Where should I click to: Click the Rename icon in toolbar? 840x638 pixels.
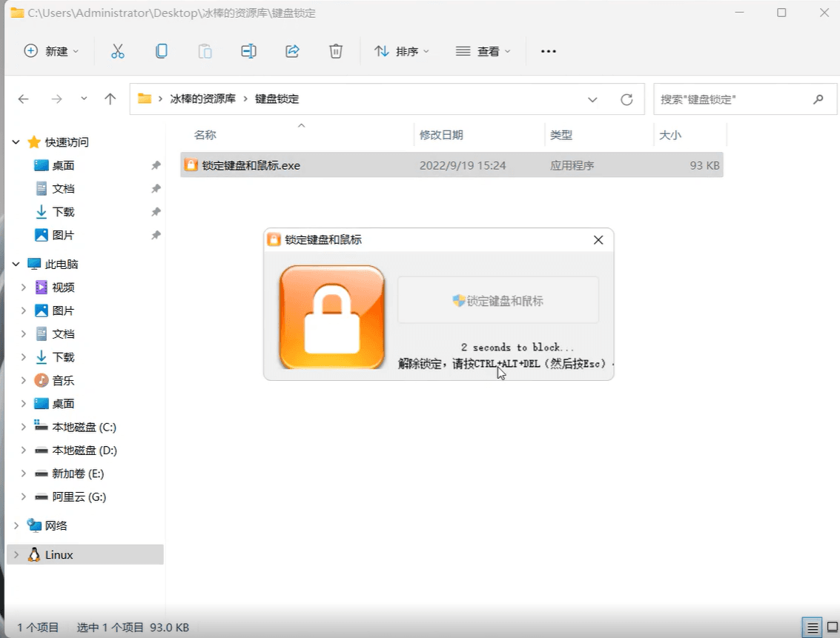(248, 51)
